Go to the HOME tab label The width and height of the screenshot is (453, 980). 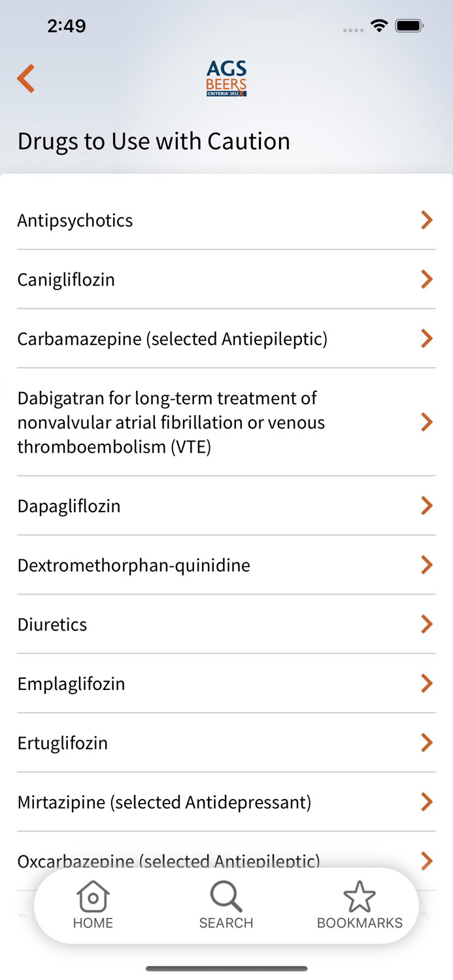[x=93, y=923]
